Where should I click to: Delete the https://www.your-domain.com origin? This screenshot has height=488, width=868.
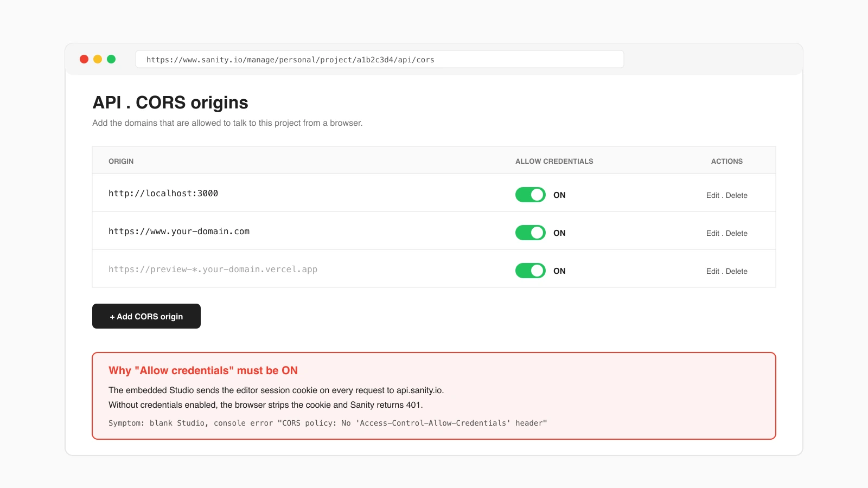tap(736, 233)
